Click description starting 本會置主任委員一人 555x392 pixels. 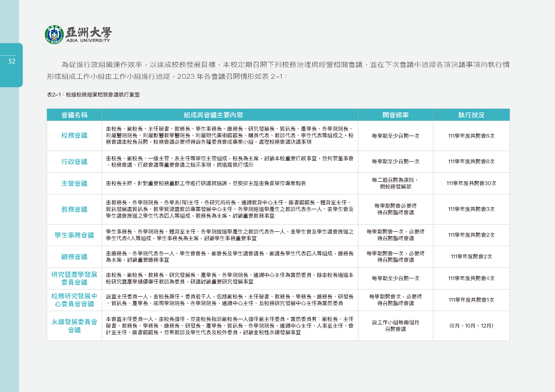(x=230, y=326)
